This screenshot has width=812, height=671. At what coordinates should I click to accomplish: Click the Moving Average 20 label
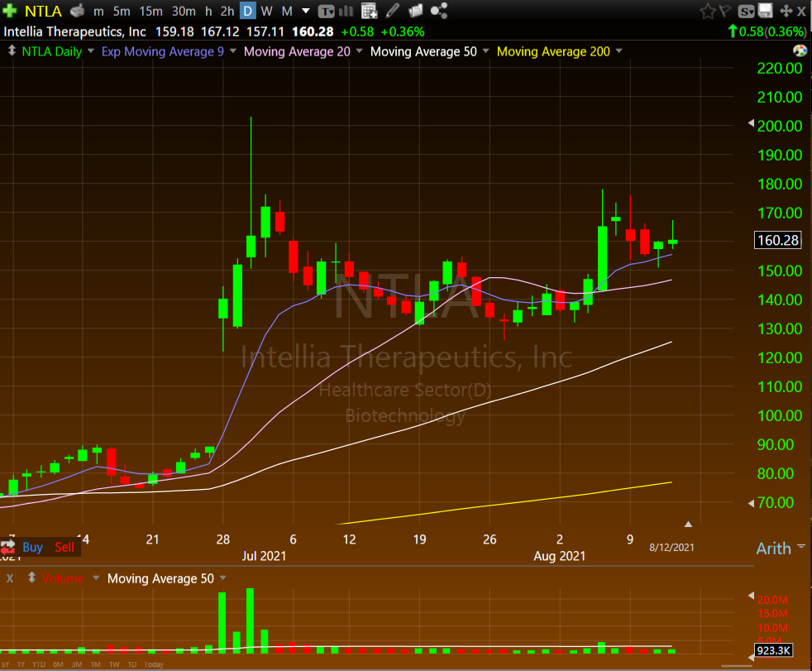point(297,51)
